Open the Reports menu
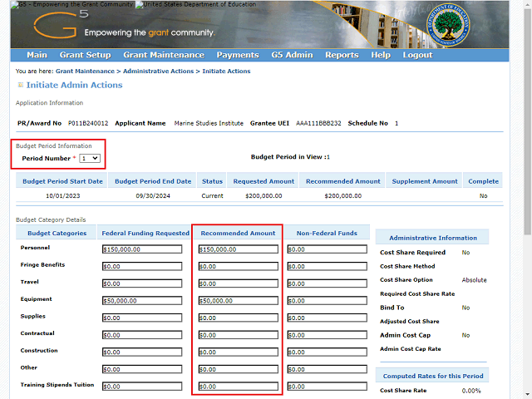The image size is (532, 399). pos(342,55)
